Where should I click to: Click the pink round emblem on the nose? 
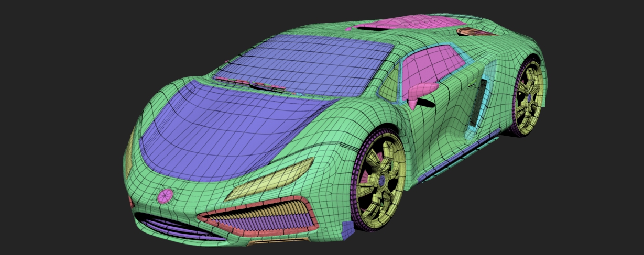click(165, 196)
